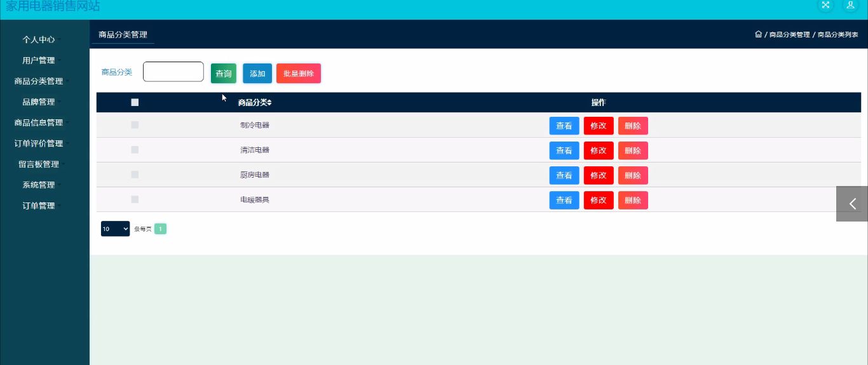
Task: Open 订单管理 in sidebar
Action: (39, 206)
